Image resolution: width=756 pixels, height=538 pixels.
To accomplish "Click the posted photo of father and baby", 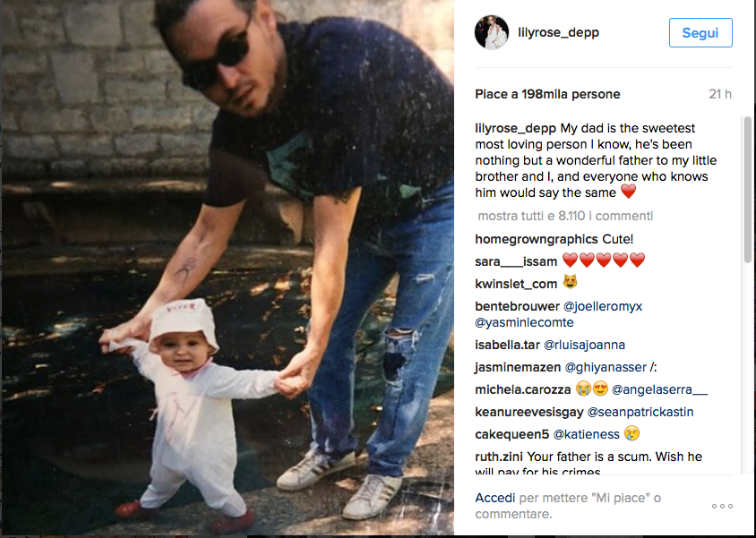I will (228, 268).
